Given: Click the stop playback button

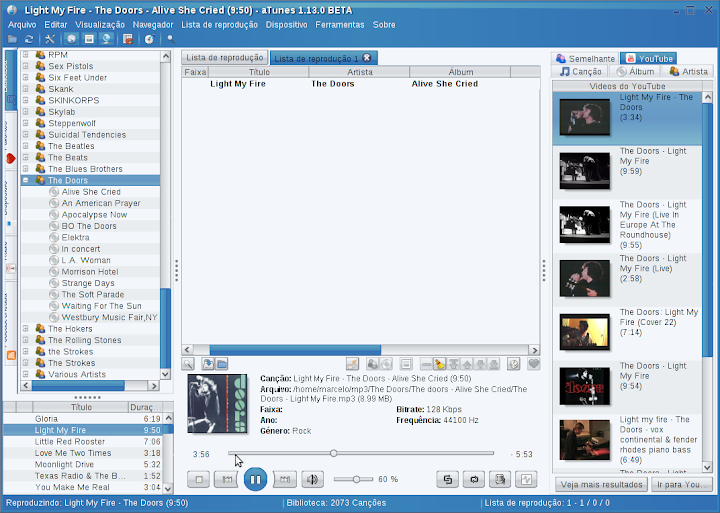Looking at the screenshot, I should pyautogui.click(x=199, y=479).
